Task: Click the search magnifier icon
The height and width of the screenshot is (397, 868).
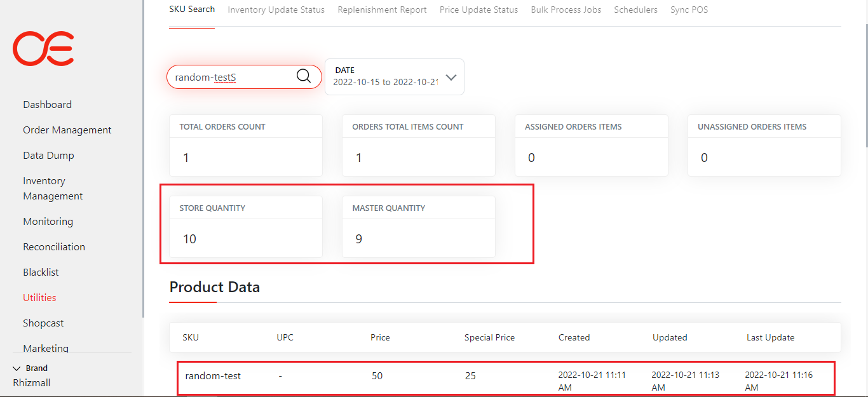Action: pyautogui.click(x=304, y=77)
